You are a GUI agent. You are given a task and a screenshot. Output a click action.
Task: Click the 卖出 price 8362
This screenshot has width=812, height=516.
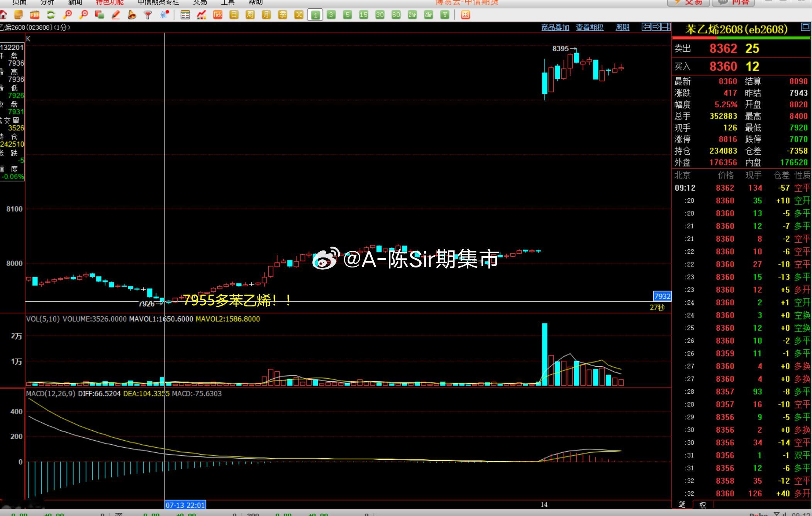tap(723, 49)
